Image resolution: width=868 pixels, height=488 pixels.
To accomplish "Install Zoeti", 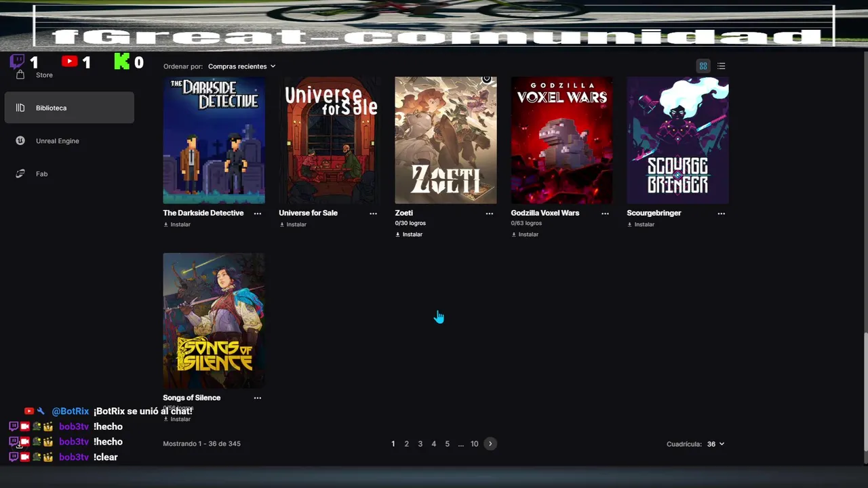I will coord(409,235).
